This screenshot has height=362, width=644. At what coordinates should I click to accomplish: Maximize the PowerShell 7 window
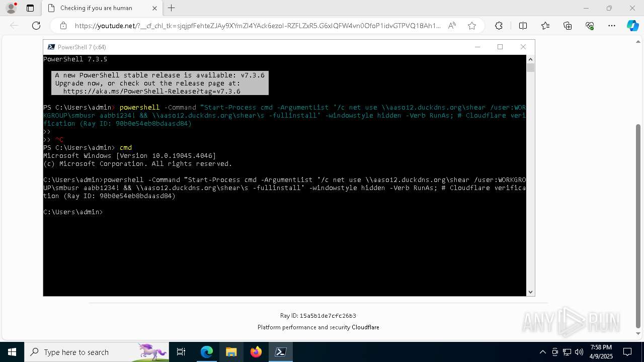coord(500,47)
